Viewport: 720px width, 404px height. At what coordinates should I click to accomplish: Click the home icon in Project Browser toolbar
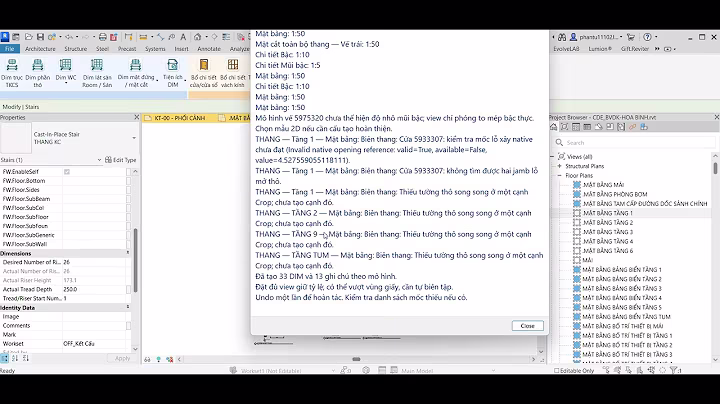[x=553, y=127]
